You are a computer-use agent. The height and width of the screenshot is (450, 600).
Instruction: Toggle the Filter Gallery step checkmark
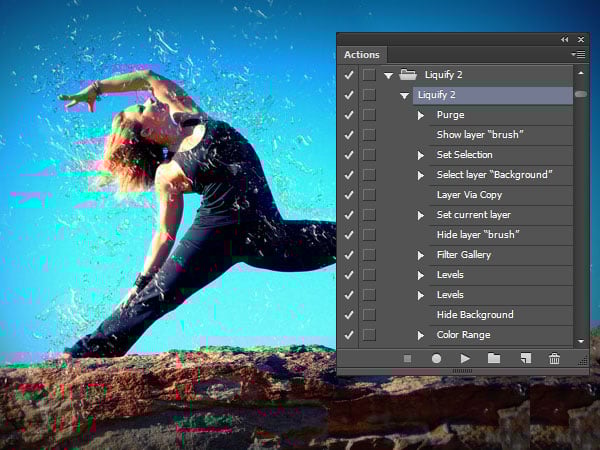click(x=348, y=255)
